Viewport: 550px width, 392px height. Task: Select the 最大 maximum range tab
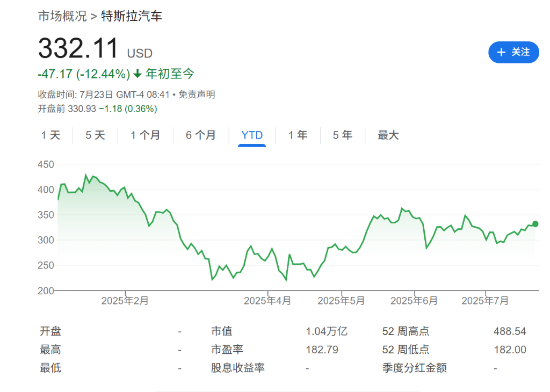[388, 135]
